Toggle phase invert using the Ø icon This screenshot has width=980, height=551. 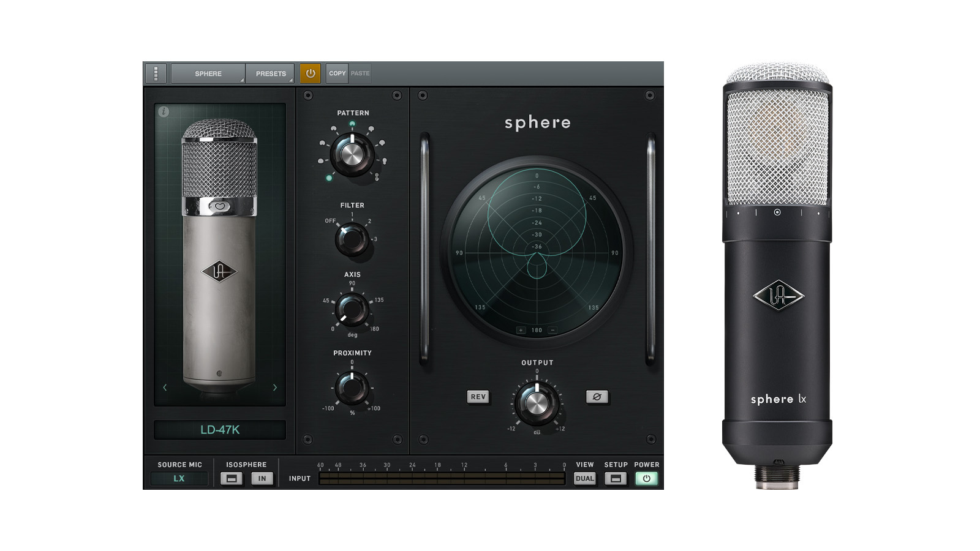pos(597,397)
